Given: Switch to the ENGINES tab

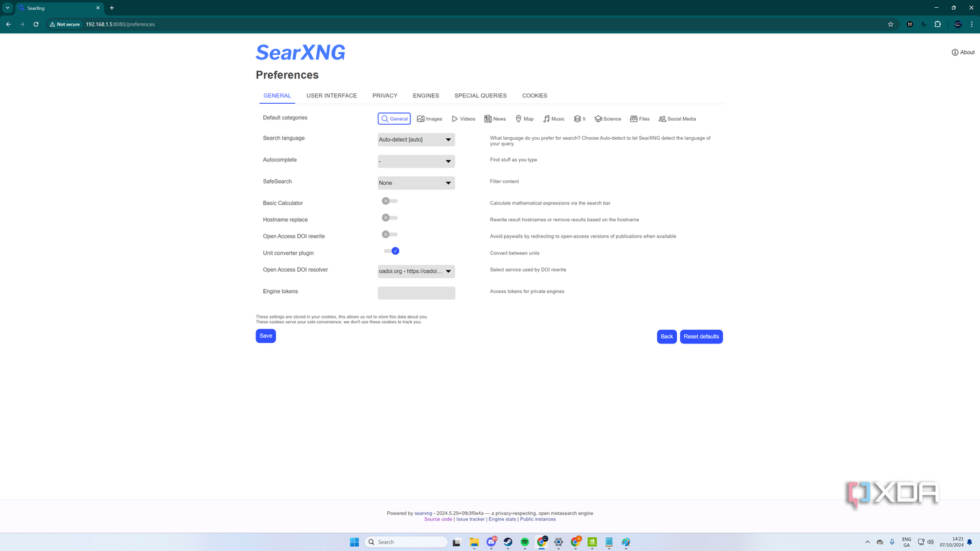Looking at the screenshot, I should point(426,95).
